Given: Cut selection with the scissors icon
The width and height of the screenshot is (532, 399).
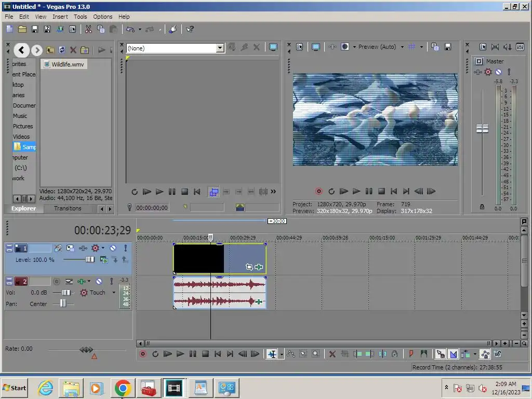Looking at the screenshot, I should coord(88,29).
